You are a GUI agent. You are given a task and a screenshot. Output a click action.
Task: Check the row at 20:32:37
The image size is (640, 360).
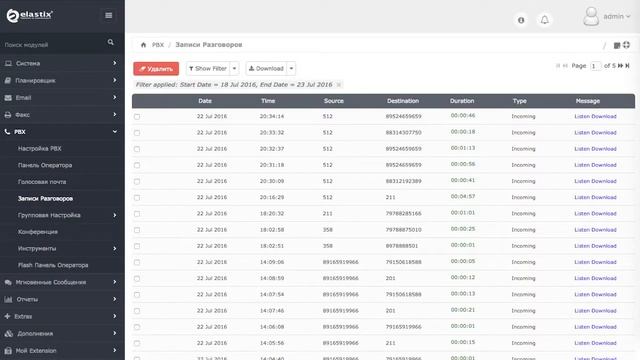point(137,149)
